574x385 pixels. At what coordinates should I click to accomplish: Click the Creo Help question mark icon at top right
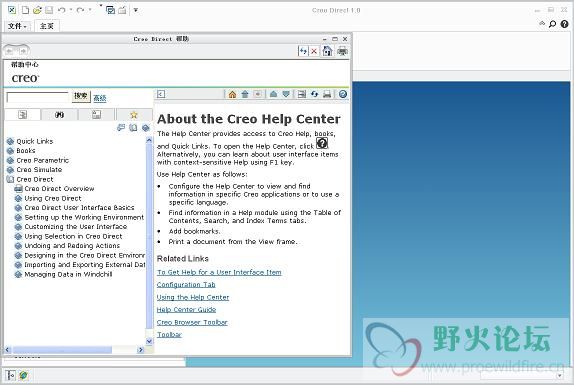(x=564, y=24)
